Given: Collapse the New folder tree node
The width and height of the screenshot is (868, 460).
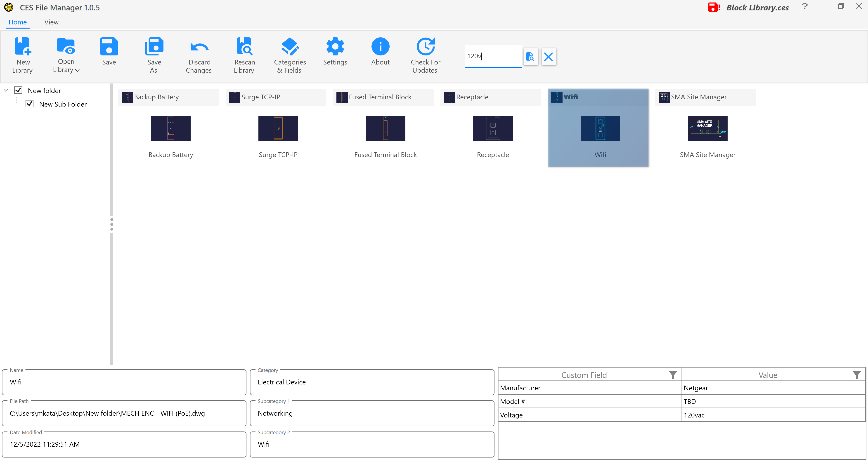Looking at the screenshot, I should (x=6, y=90).
